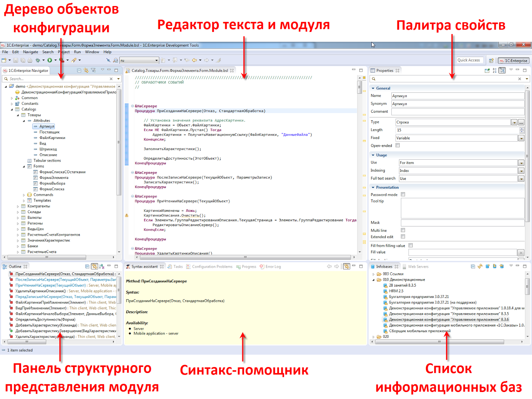Open the 1C:Enterprise perspective button
Screen dimensions: 532x399
[514, 61]
